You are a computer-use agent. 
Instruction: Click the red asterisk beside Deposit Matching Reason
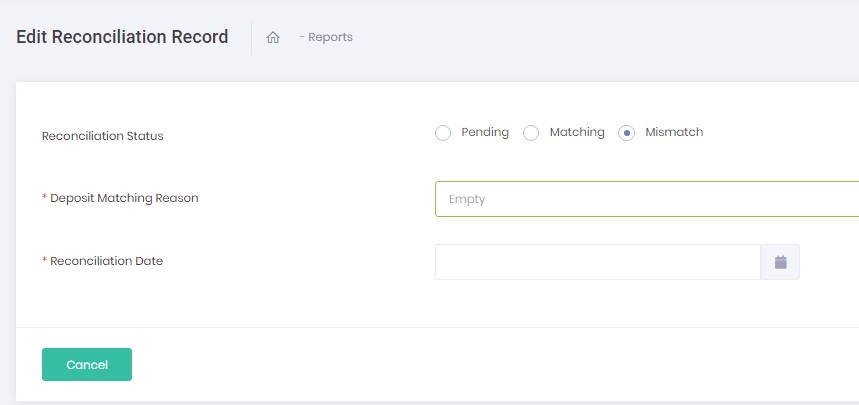click(44, 198)
